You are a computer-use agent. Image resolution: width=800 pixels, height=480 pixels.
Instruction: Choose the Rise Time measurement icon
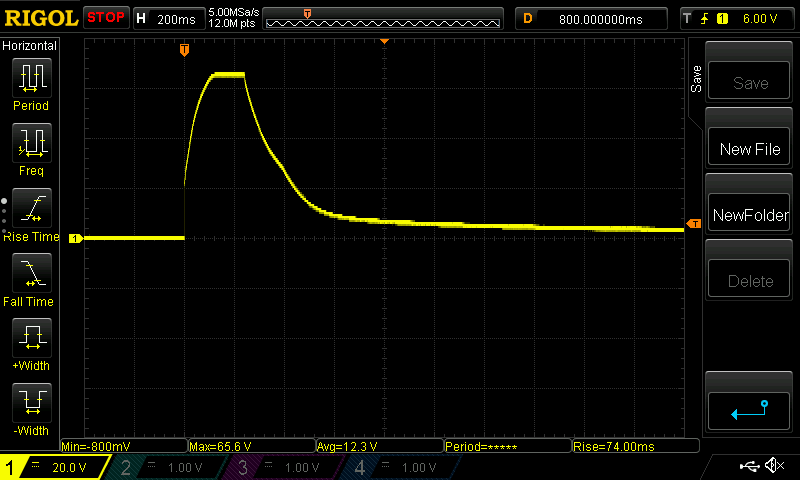31,209
